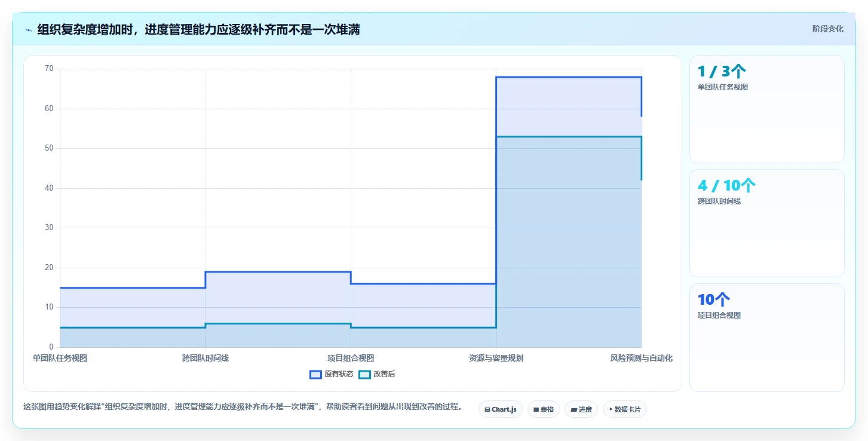Click the 单团队任务视图 x-axis label
Viewport: 868px width, 441px height.
click(60, 358)
